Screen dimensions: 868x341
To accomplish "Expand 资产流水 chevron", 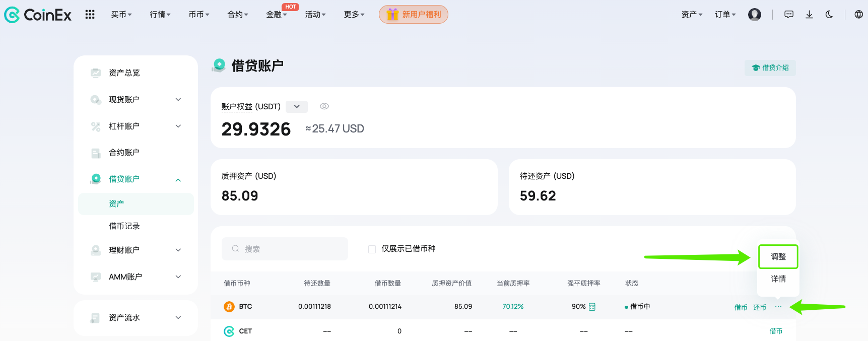I will (x=178, y=317).
